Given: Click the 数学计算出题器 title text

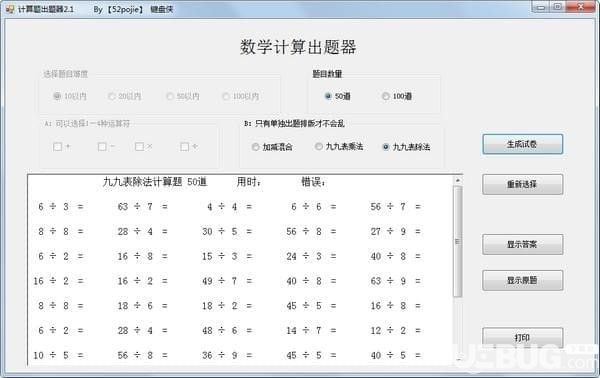Looking at the screenshot, I should tap(298, 47).
